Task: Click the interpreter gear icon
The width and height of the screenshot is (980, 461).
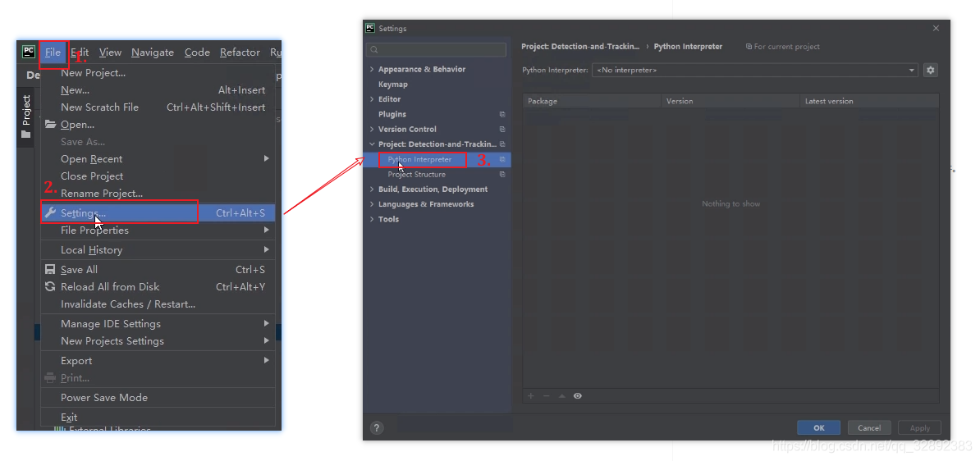Action: pyautogui.click(x=930, y=70)
